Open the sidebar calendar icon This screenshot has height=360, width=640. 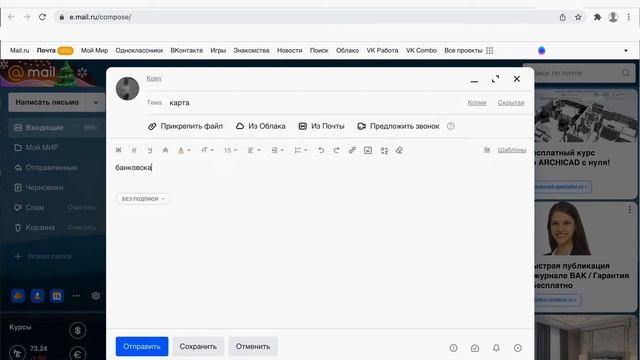[x=57, y=296]
